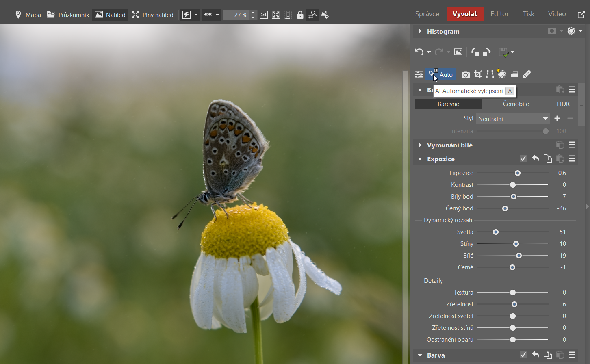Open the Styl dropdown showing Neutrální
The height and width of the screenshot is (364, 590).
[x=513, y=119]
